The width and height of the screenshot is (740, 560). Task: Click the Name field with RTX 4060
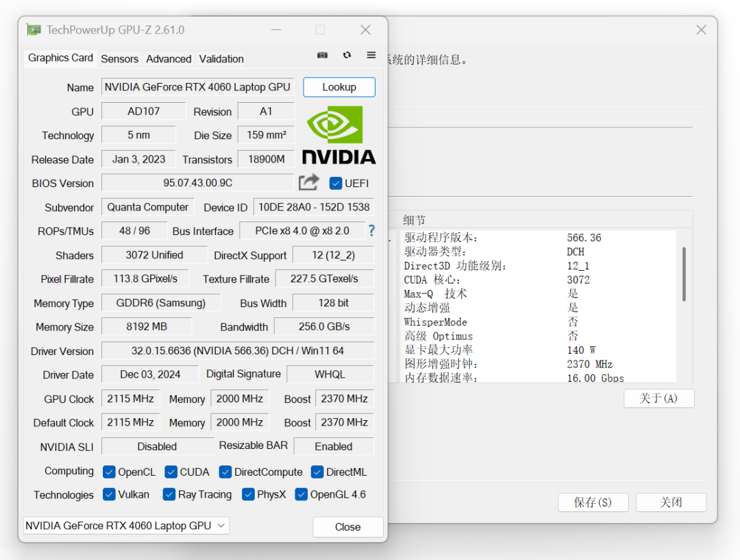[x=197, y=87]
